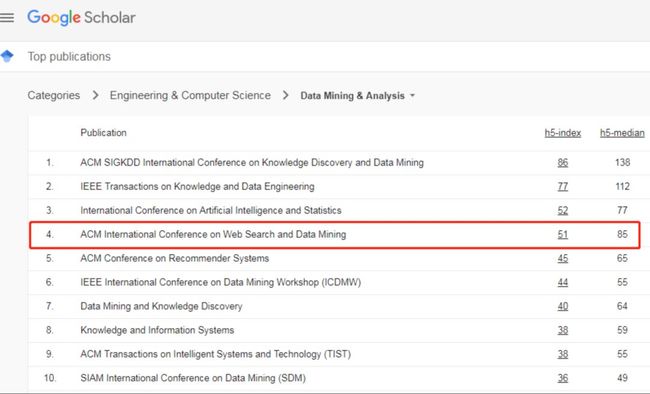Open h5-index 36 for SIAM SDM

click(x=563, y=378)
